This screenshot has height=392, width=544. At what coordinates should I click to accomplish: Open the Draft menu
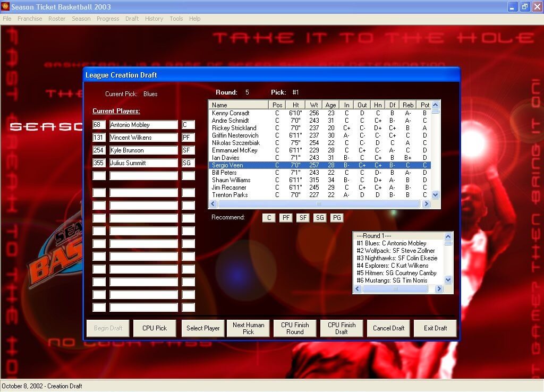(132, 19)
